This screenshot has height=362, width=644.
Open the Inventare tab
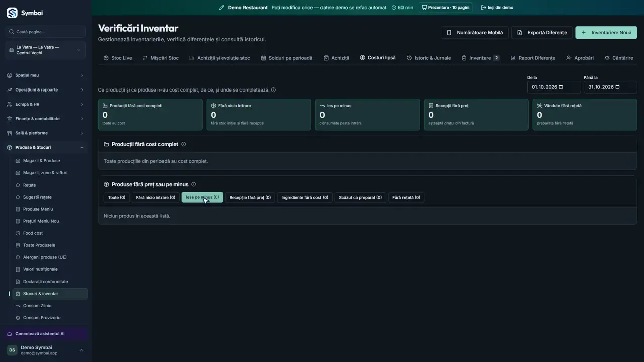[480, 58]
